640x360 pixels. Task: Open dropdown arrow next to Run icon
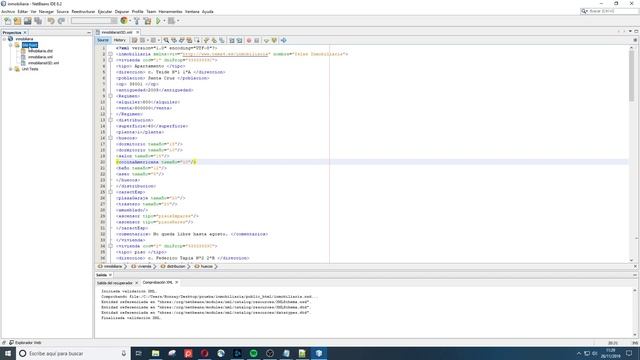(164, 21)
